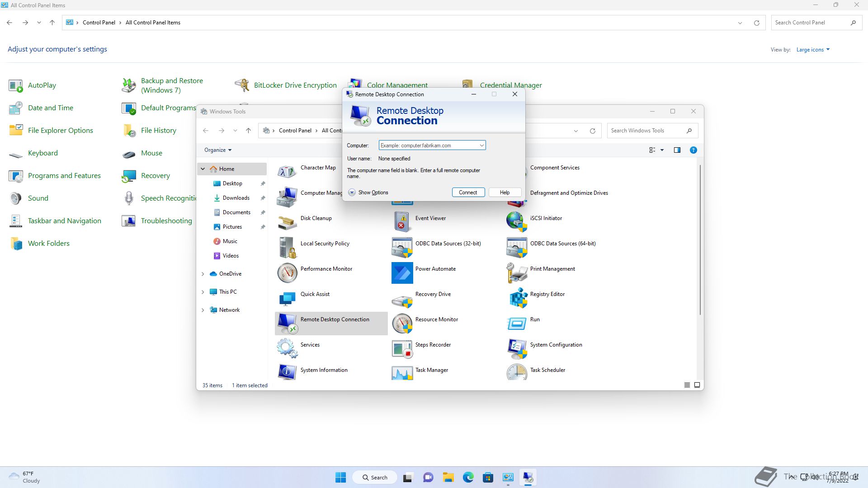Launch Event Viewer icon

(402, 222)
